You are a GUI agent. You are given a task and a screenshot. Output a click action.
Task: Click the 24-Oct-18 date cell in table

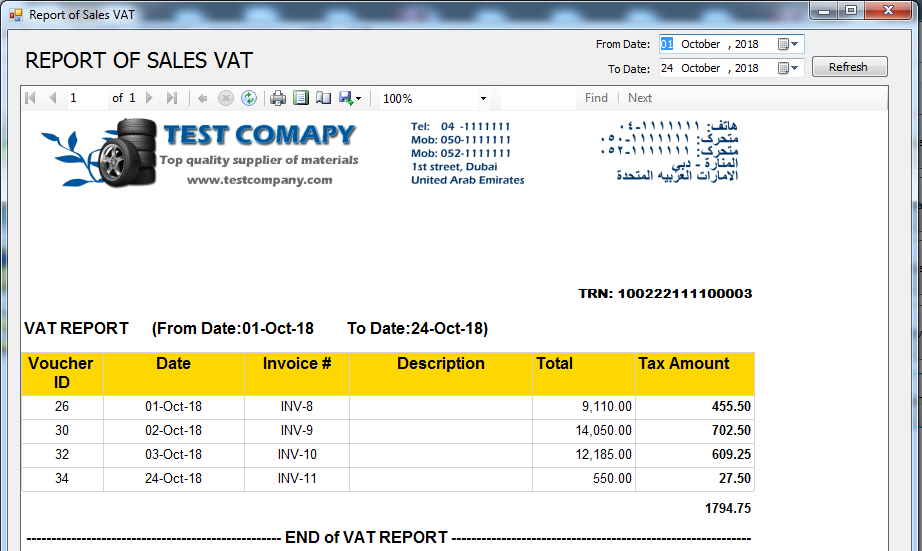[173, 479]
